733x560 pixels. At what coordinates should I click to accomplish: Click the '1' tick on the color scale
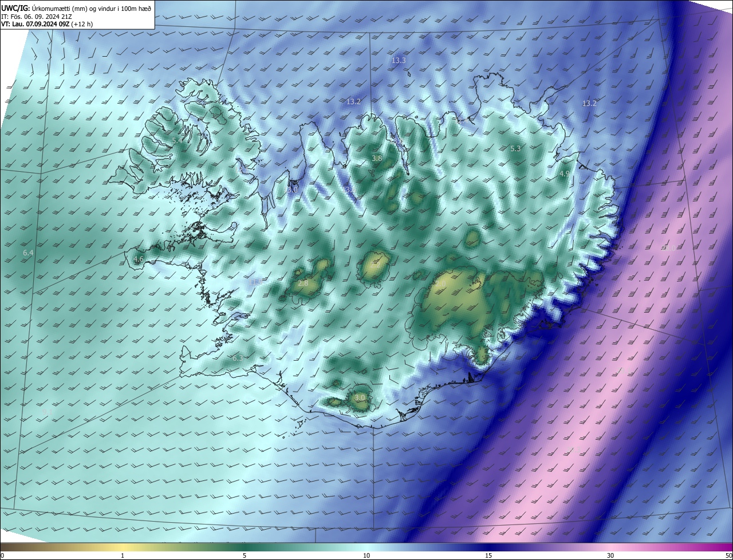coord(123,555)
